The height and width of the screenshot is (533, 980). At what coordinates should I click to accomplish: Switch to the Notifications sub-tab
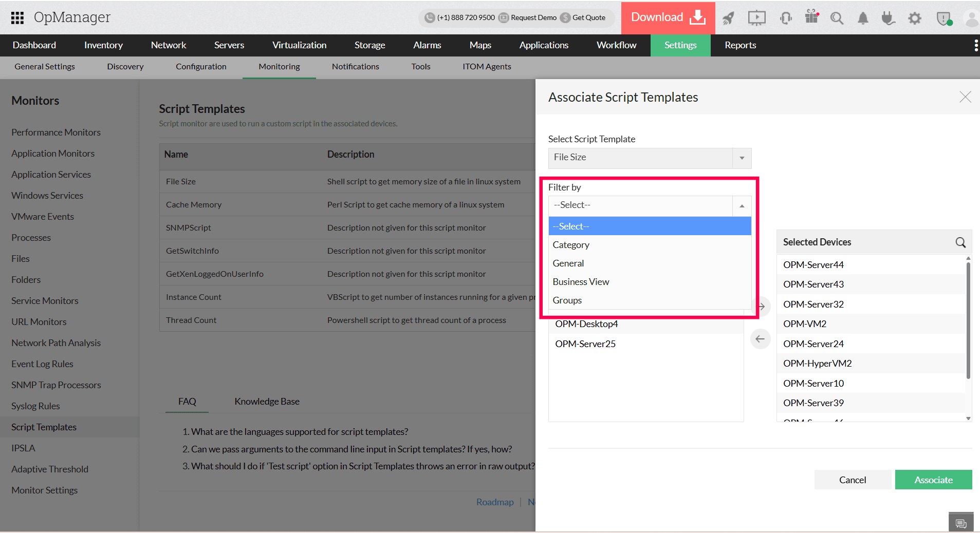click(x=355, y=67)
